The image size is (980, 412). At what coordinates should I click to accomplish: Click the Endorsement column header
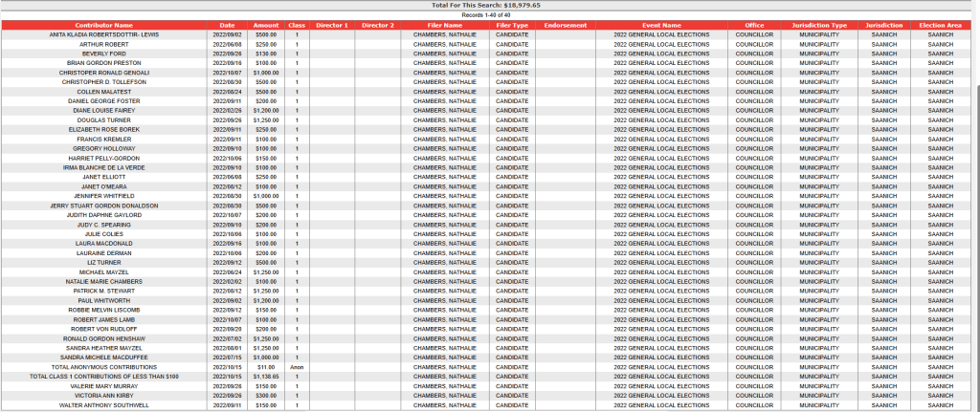click(565, 25)
